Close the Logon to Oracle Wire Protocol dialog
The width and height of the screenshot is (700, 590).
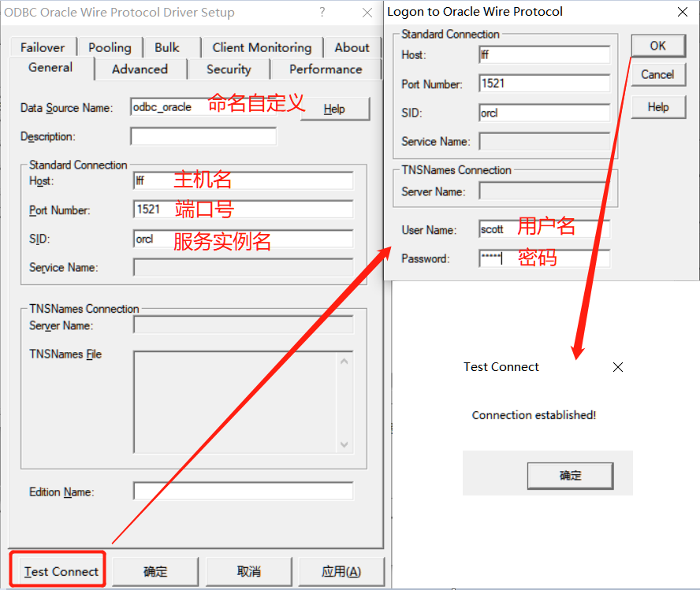click(x=683, y=12)
